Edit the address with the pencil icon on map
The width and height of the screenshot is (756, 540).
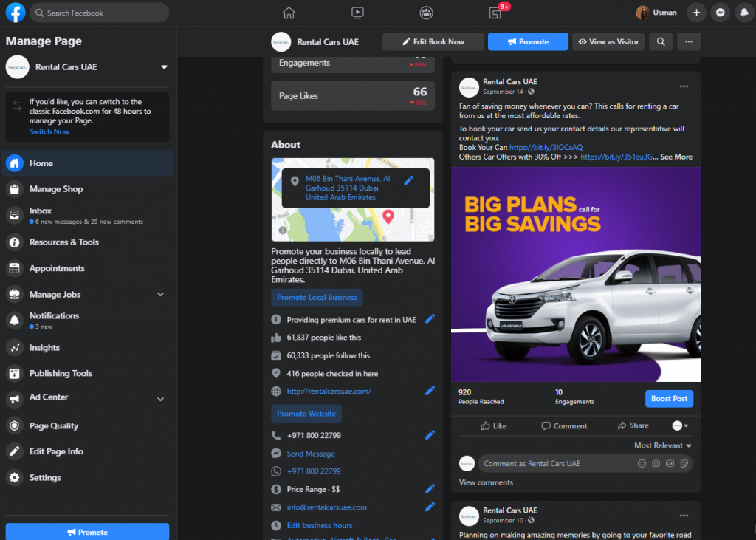pos(409,180)
